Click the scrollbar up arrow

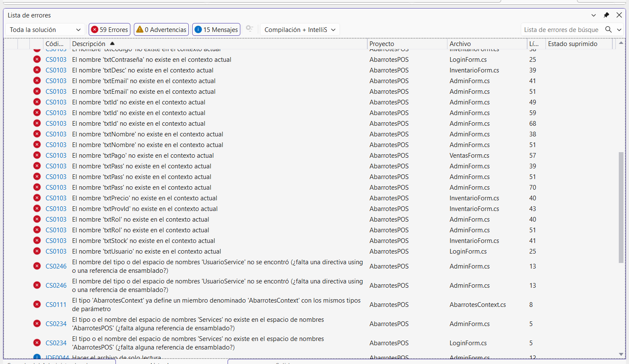[621, 43]
